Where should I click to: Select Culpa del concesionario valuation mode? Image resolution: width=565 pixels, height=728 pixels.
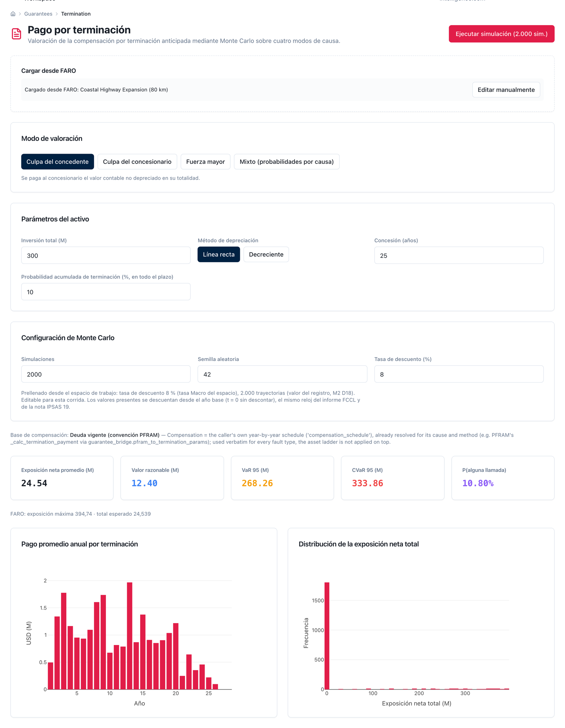137,162
